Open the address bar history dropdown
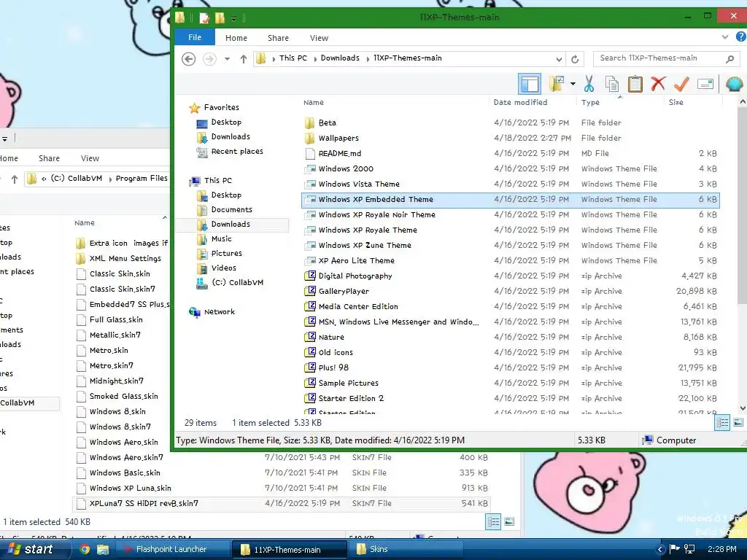The image size is (747, 560). [559, 59]
